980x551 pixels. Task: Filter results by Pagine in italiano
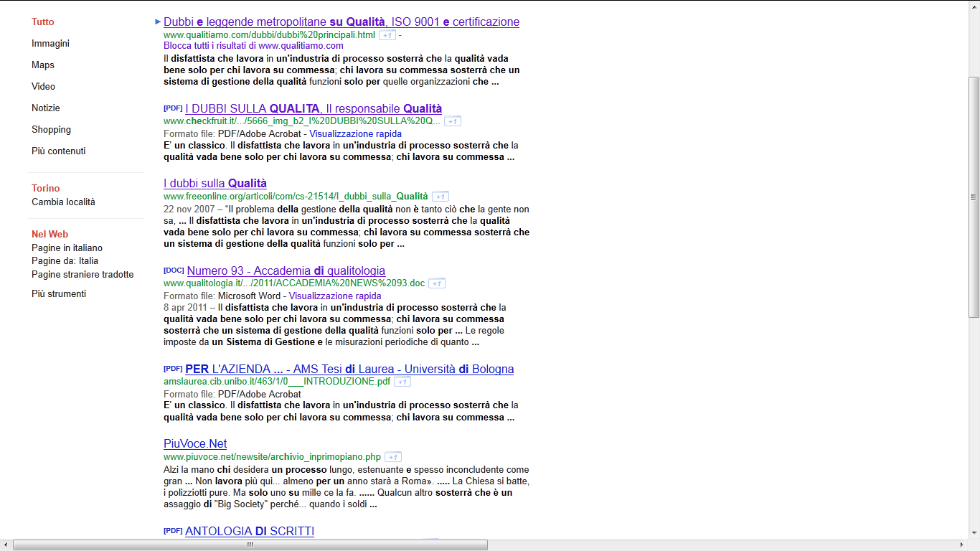[67, 248]
